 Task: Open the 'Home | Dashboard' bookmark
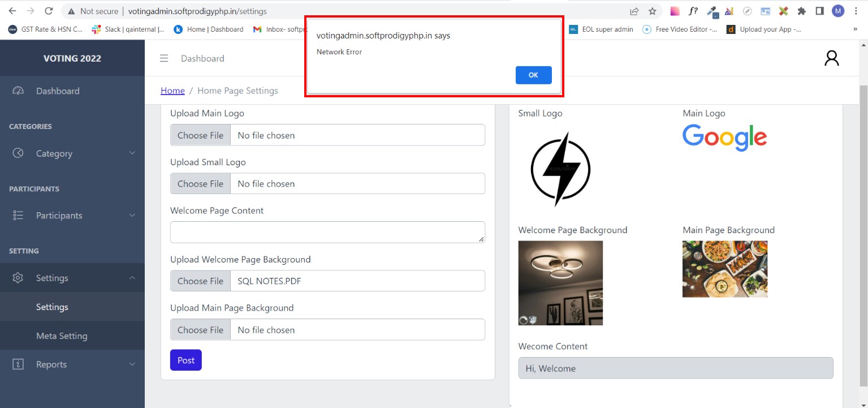point(209,29)
